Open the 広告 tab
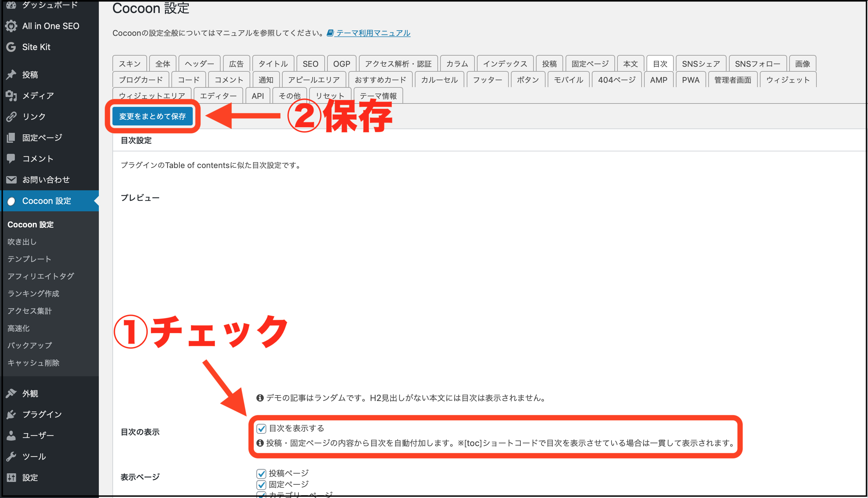This screenshot has width=868, height=498. [x=236, y=64]
